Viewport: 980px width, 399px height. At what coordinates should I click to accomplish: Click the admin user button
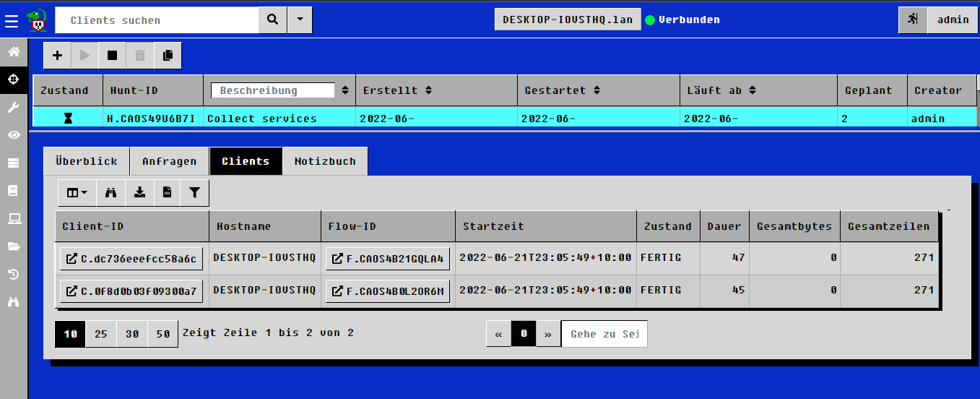953,20
